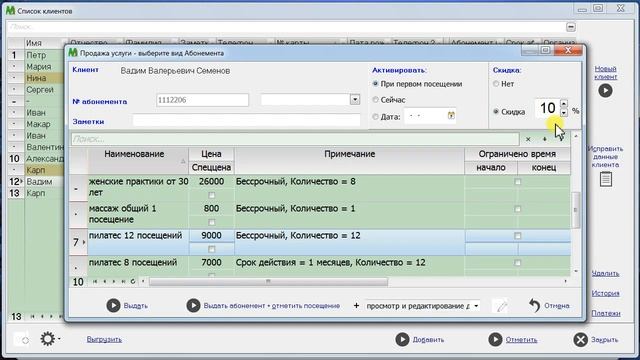Click the История link
This screenshot has height=360, width=640.
pyautogui.click(x=606, y=293)
